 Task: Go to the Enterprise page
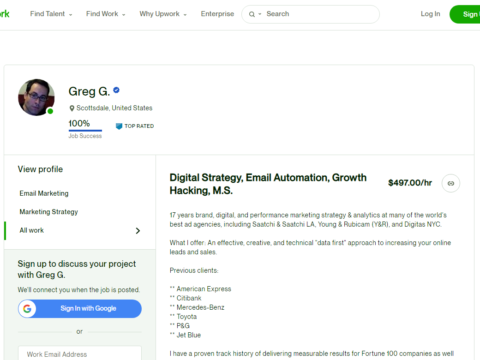(x=217, y=14)
